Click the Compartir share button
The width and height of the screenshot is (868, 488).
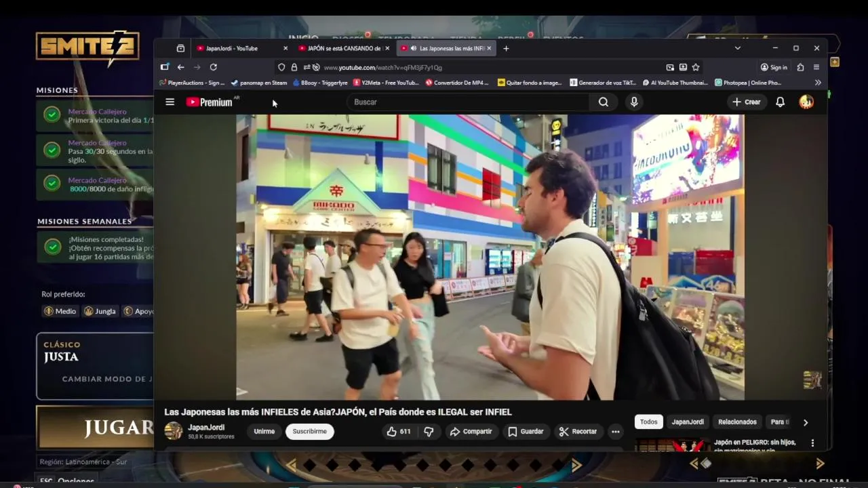tap(471, 431)
